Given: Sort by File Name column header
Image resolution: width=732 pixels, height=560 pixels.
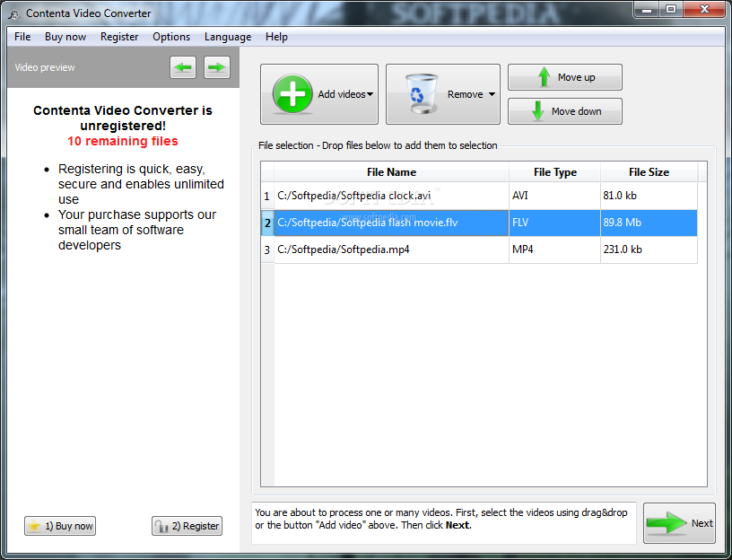Looking at the screenshot, I should 391,172.
